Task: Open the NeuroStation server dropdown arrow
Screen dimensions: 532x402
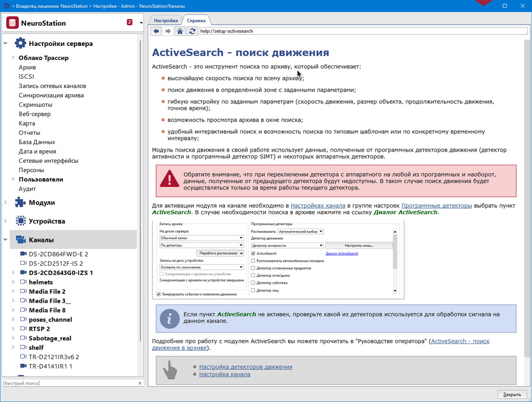Action: click(141, 23)
